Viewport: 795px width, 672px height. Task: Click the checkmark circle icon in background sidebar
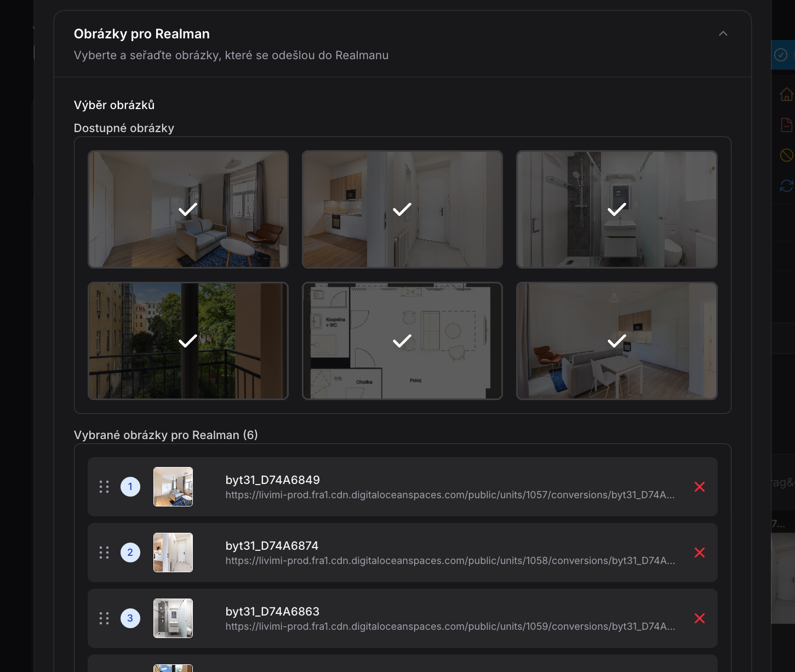tap(781, 55)
